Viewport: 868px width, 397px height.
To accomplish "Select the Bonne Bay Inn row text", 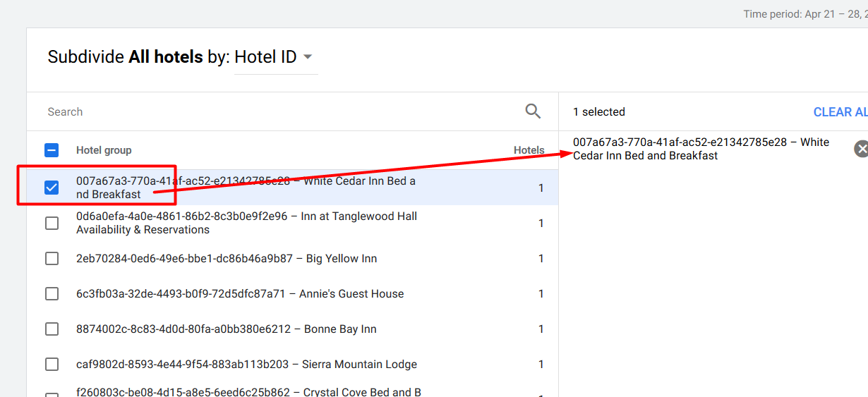I will point(227,329).
